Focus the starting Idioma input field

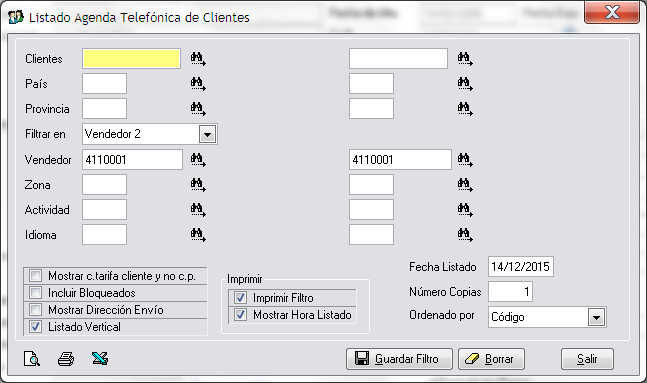pos(104,235)
